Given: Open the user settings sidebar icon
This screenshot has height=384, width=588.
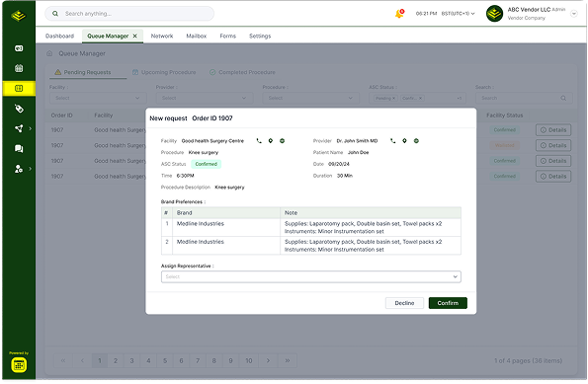Looking at the screenshot, I should tap(19, 169).
